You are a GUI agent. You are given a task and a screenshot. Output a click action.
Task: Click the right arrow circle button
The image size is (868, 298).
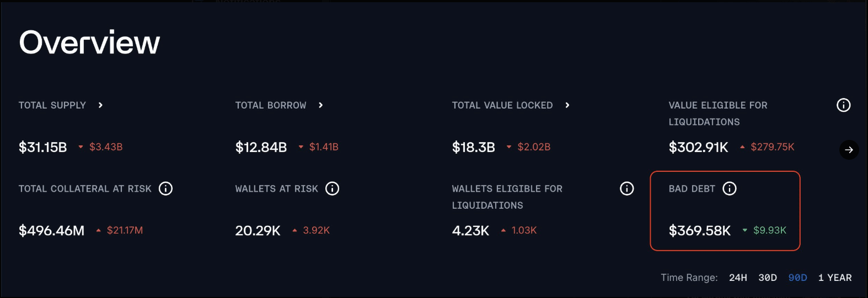[x=849, y=150]
